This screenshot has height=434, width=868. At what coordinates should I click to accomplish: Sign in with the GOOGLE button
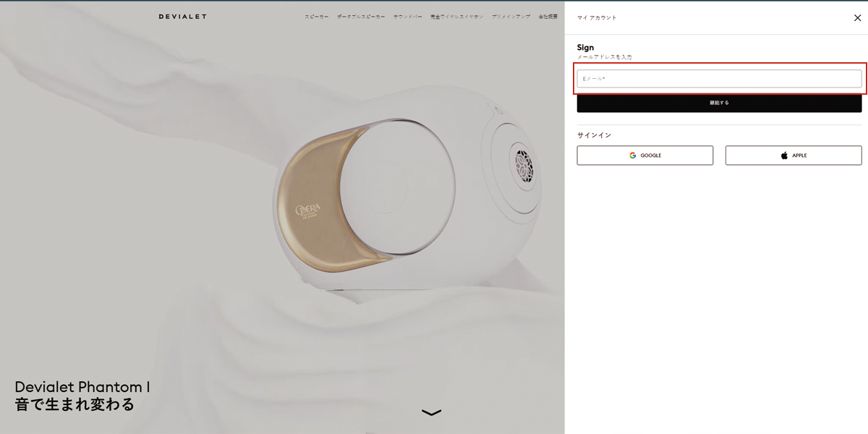click(645, 156)
